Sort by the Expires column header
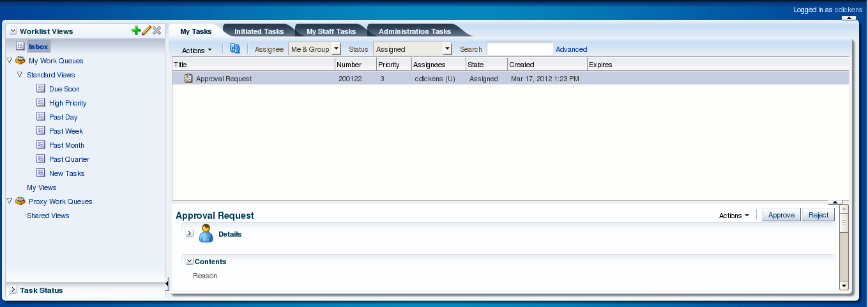The height and width of the screenshot is (307, 868). point(718,65)
